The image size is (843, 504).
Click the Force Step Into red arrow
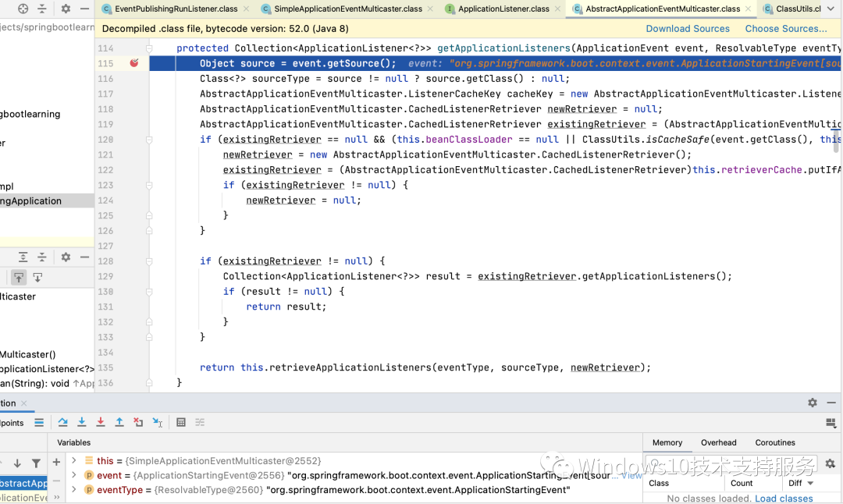(101, 422)
